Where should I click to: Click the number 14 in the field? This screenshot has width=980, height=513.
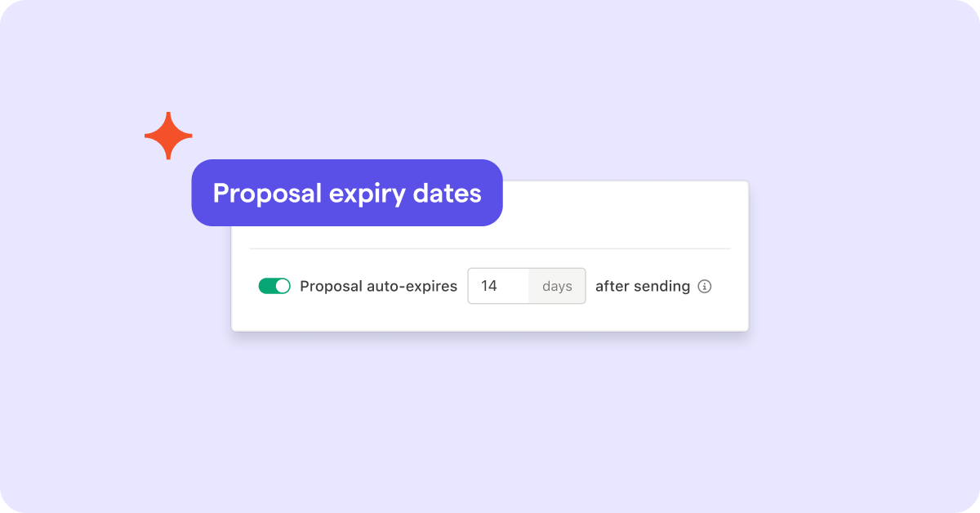pyautogui.click(x=489, y=286)
